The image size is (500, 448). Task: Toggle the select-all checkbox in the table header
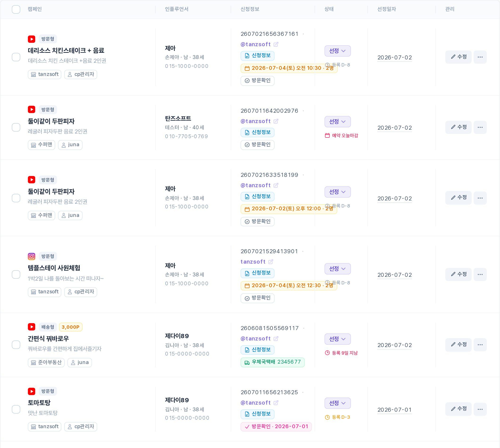16,9
